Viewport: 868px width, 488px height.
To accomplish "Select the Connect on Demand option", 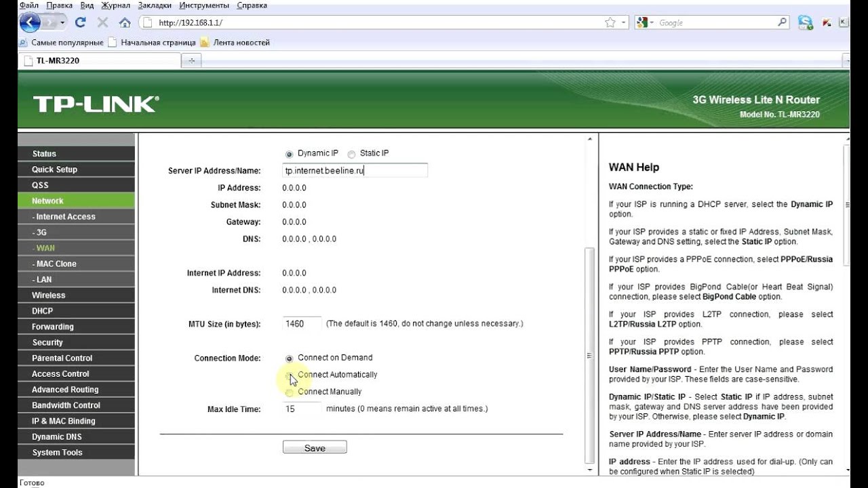I will pos(290,358).
